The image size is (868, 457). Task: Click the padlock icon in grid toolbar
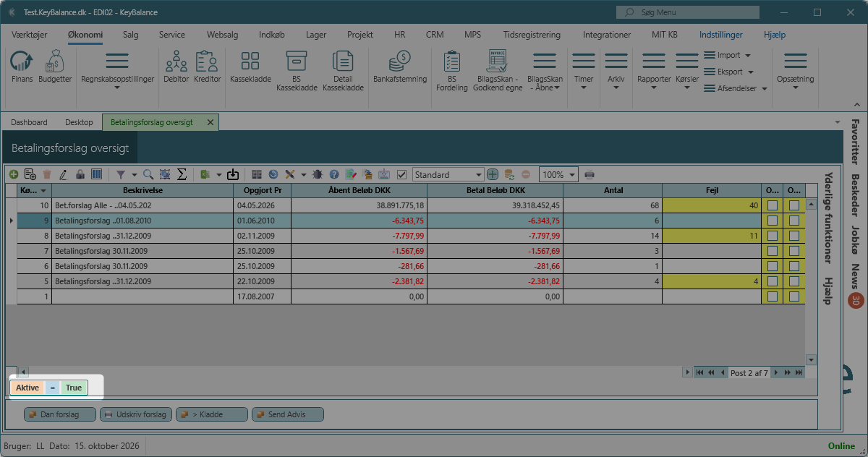point(80,174)
